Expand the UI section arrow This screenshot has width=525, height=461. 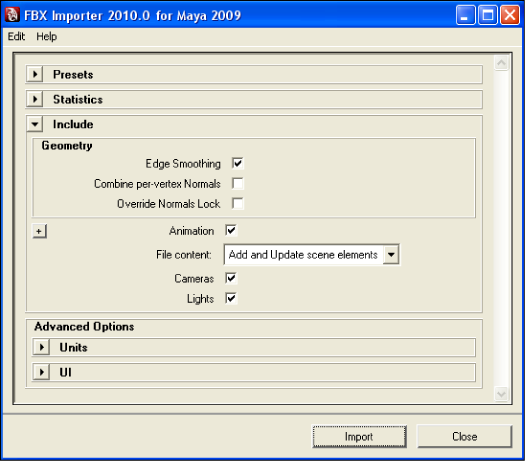coord(42,372)
